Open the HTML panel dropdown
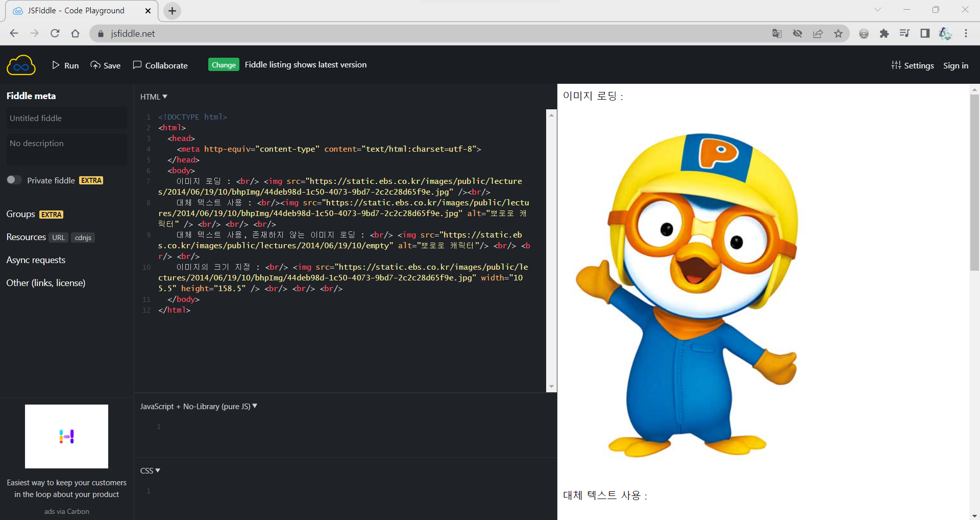The image size is (980, 520). (x=154, y=97)
